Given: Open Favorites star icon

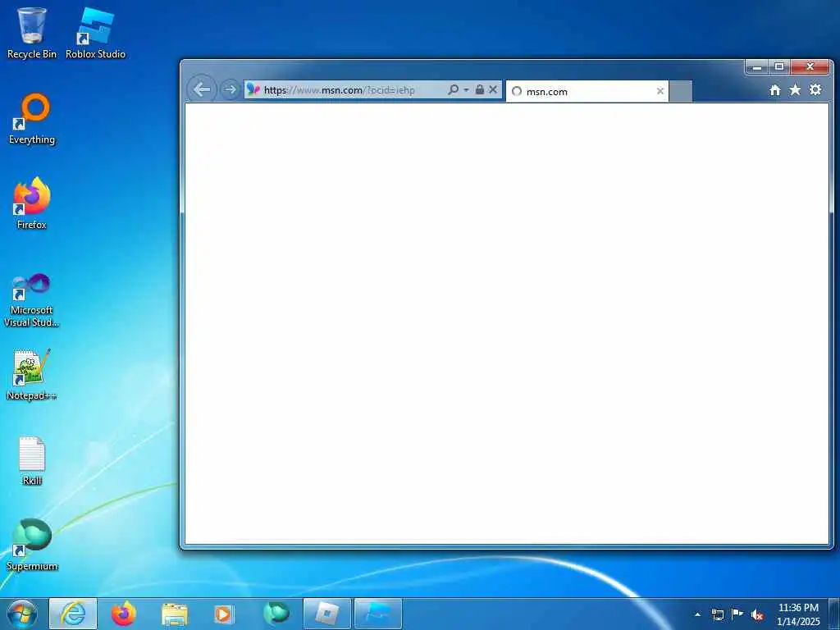Looking at the screenshot, I should point(795,90).
